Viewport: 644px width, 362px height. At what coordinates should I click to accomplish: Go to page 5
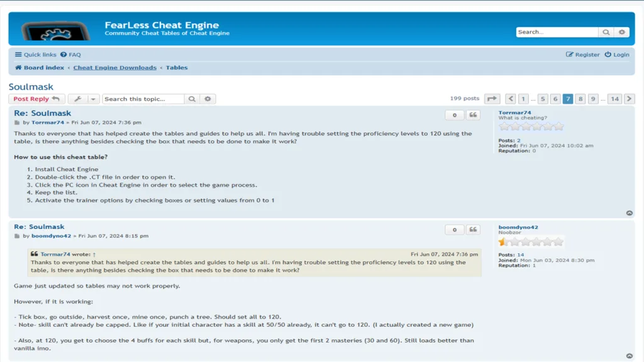click(x=543, y=99)
